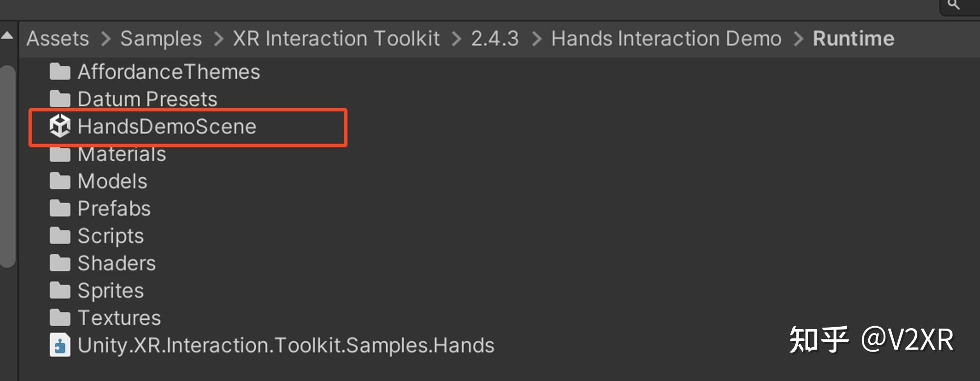Click the Prefabs folder icon
Screen dimensions: 980x381
tap(60, 209)
